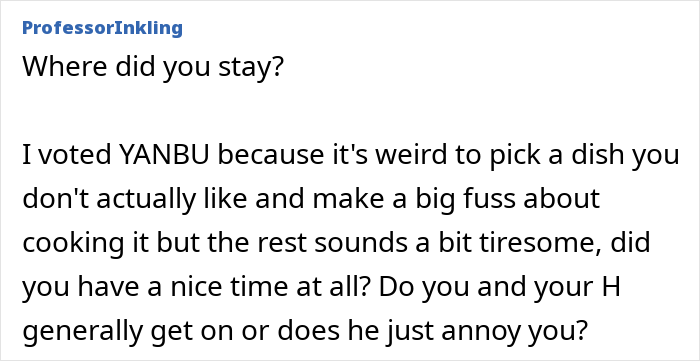Click the line starting "I voted YANBU"

(x=351, y=156)
